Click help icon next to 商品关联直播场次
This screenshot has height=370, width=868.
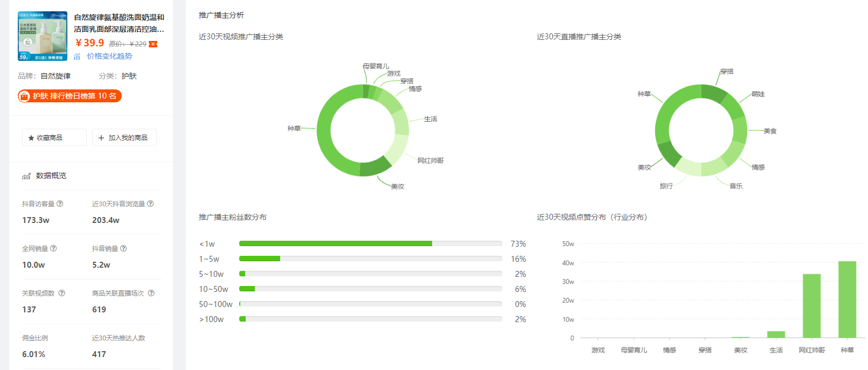(x=151, y=293)
